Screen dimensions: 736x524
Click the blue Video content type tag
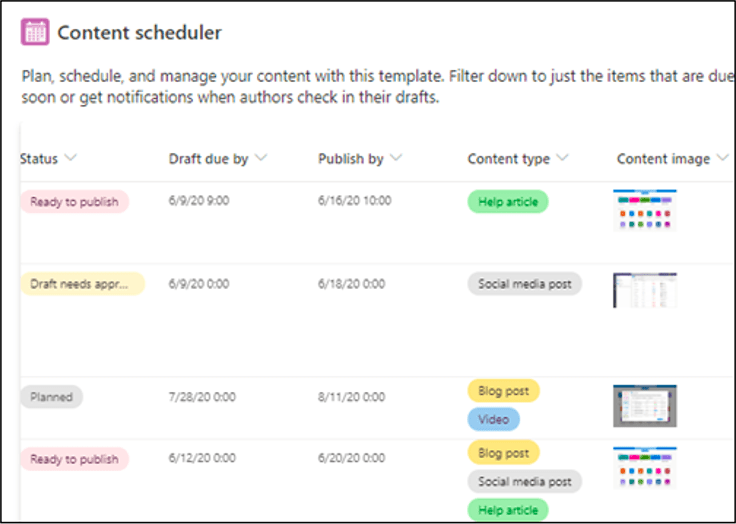click(x=493, y=420)
